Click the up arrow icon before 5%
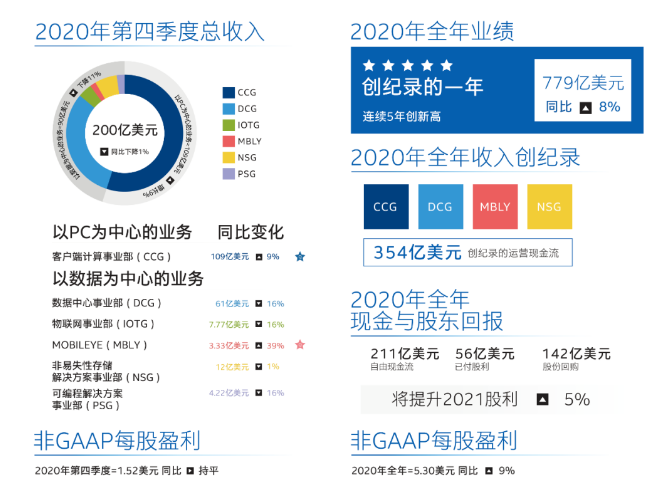Image resolution: width=663 pixels, height=494 pixels. pos(542,399)
